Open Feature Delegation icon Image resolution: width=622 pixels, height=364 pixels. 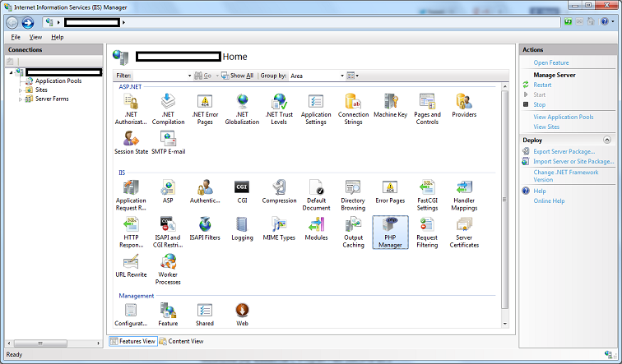(x=168, y=315)
